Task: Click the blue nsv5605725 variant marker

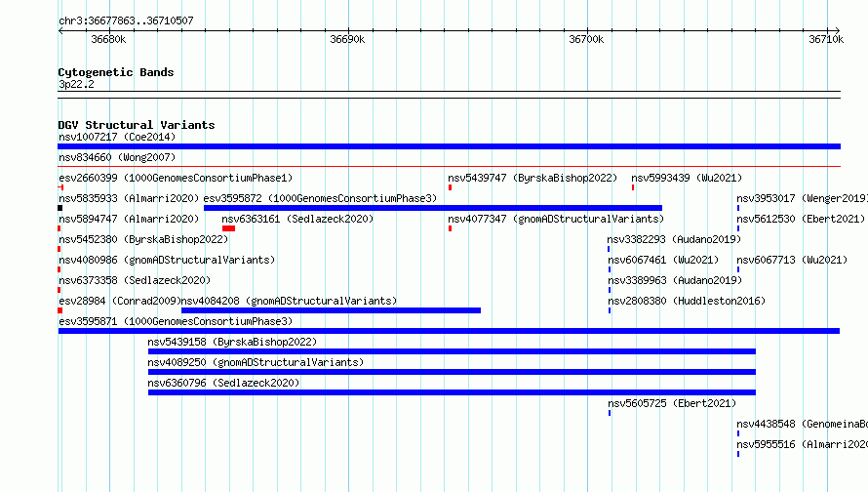Action: coord(610,413)
